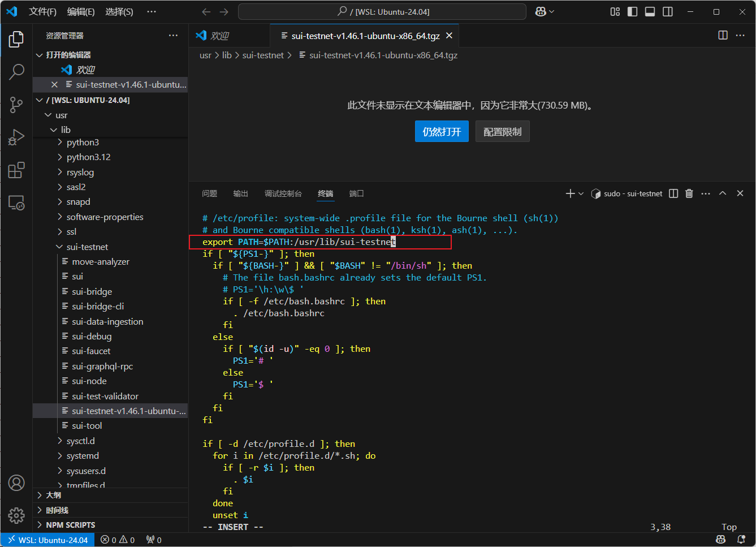Select sui-testnet breadcrumb segment
The image size is (756, 547).
263,55
